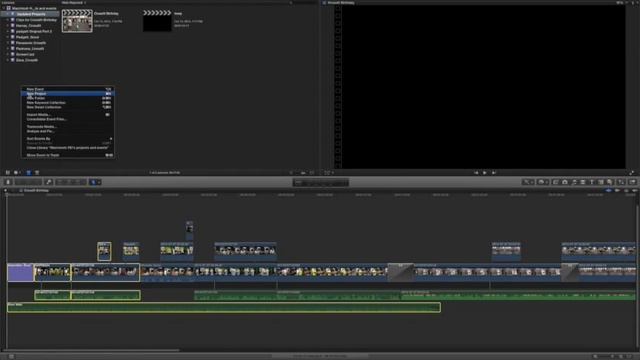Open the Photos browser camera icon

tap(565, 182)
